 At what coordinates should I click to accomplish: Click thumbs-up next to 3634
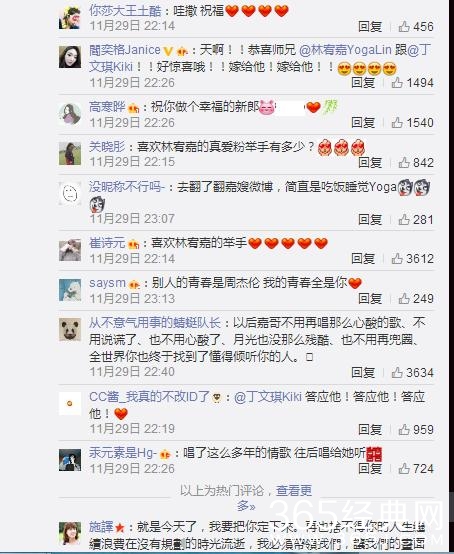(x=397, y=372)
